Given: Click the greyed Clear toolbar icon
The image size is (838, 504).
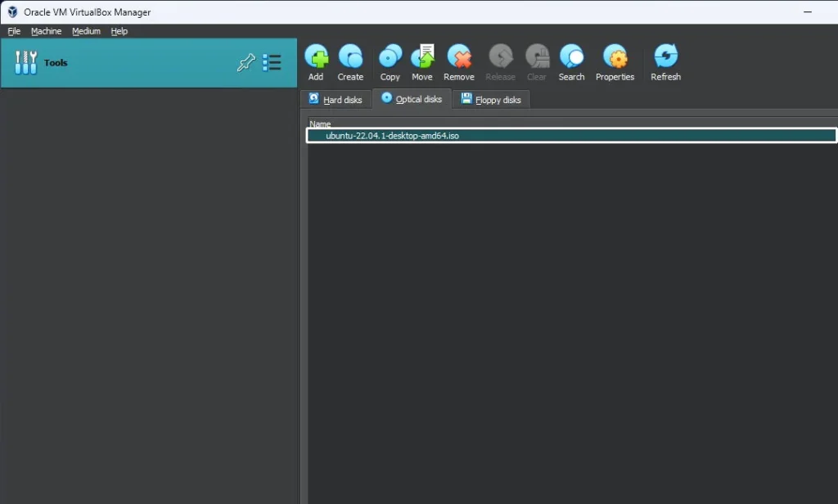Looking at the screenshot, I should (537, 56).
